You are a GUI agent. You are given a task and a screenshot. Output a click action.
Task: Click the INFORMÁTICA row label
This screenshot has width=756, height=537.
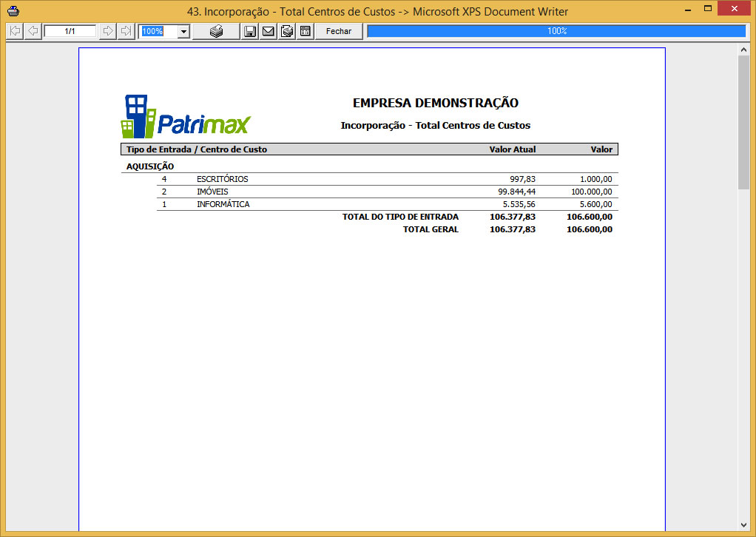coord(223,204)
